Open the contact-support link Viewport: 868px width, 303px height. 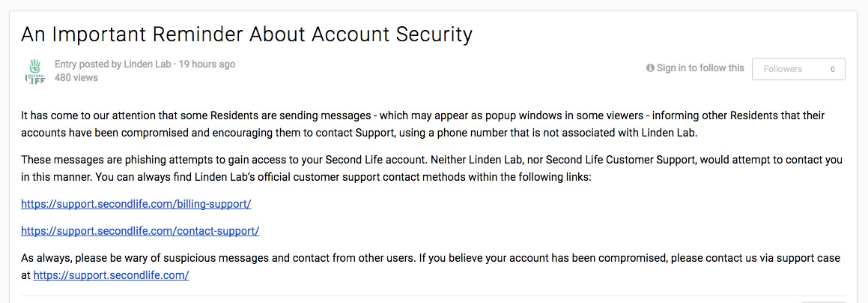click(x=139, y=231)
